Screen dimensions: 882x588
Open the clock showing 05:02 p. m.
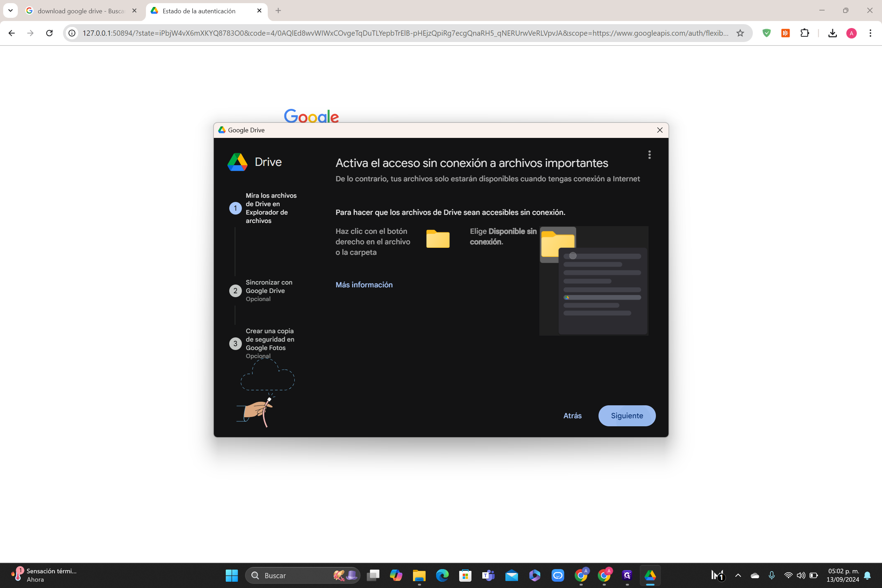(x=843, y=575)
